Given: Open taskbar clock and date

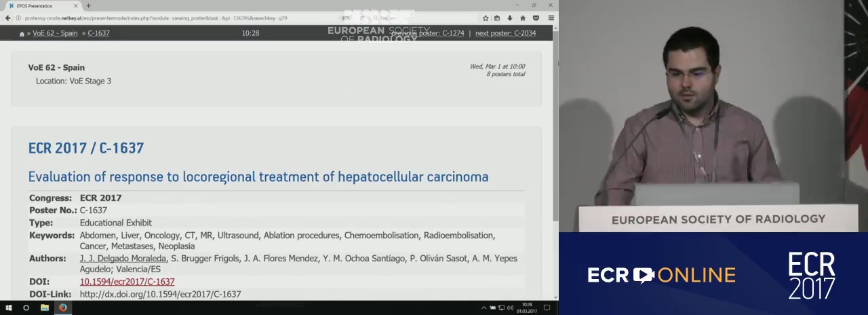Looking at the screenshot, I should (527, 308).
